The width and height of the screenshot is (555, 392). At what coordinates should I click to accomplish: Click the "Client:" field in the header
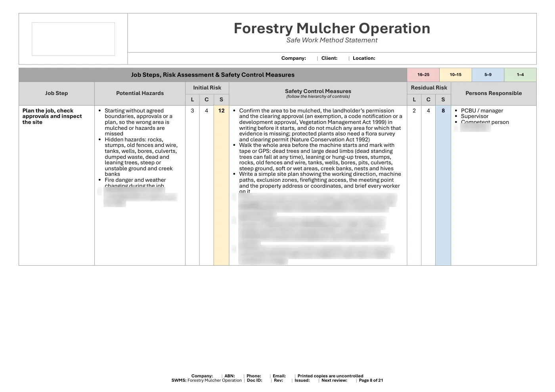pos(329,58)
